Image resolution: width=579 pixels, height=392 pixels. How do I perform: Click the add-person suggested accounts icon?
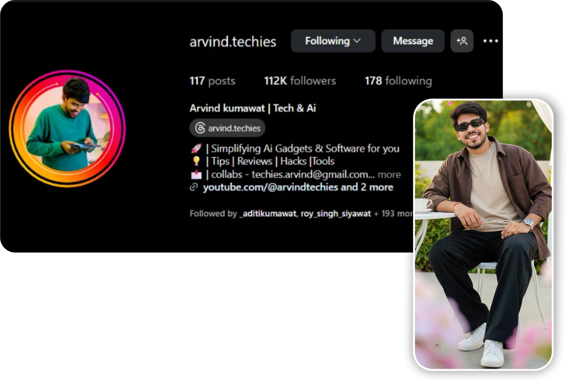click(x=462, y=41)
